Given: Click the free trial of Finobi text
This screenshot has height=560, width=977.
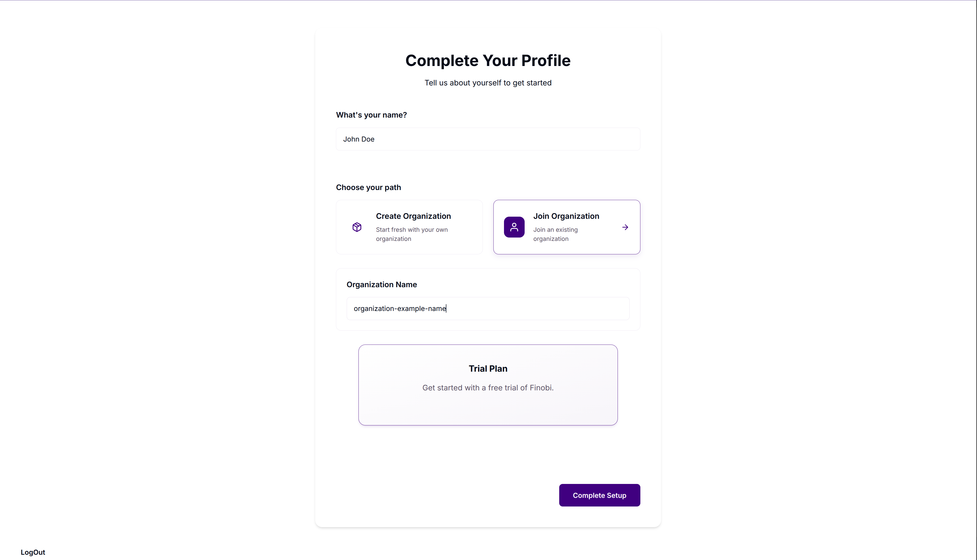Looking at the screenshot, I should (x=488, y=388).
